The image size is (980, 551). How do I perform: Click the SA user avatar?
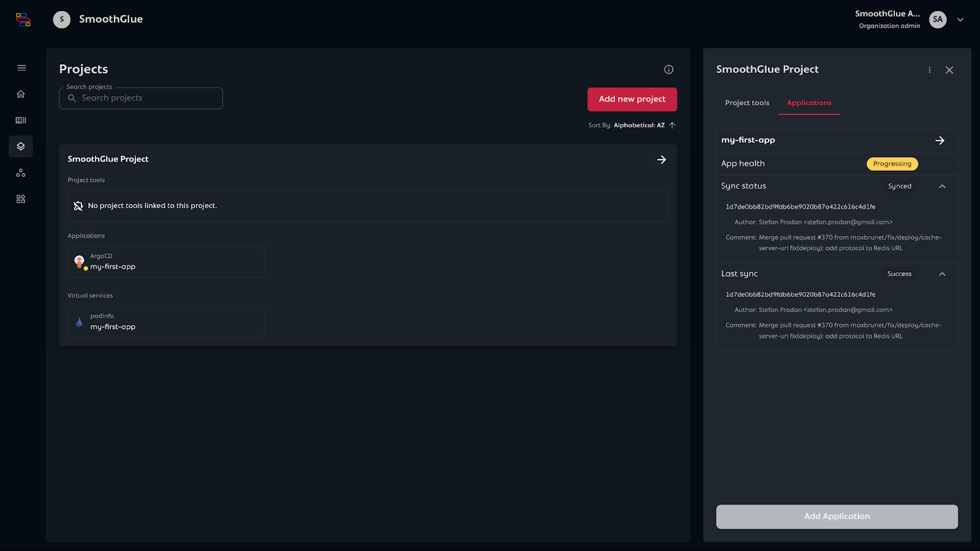pos(938,20)
